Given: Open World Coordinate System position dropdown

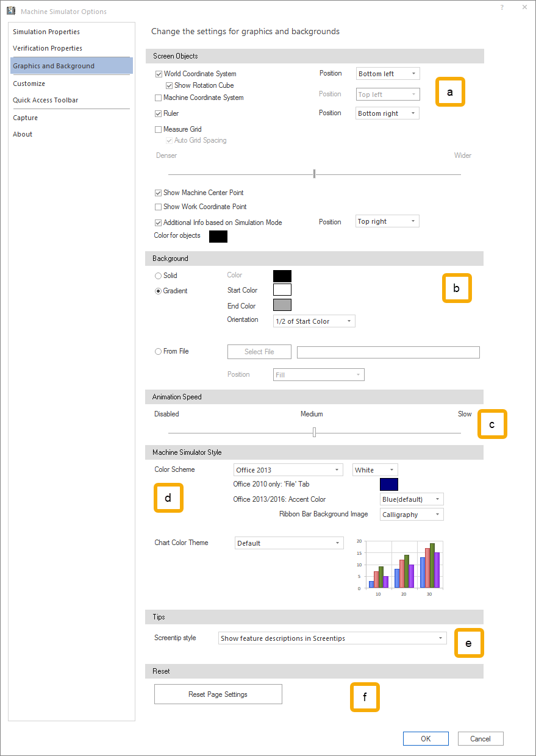Looking at the screenshot, I should 387,74.
